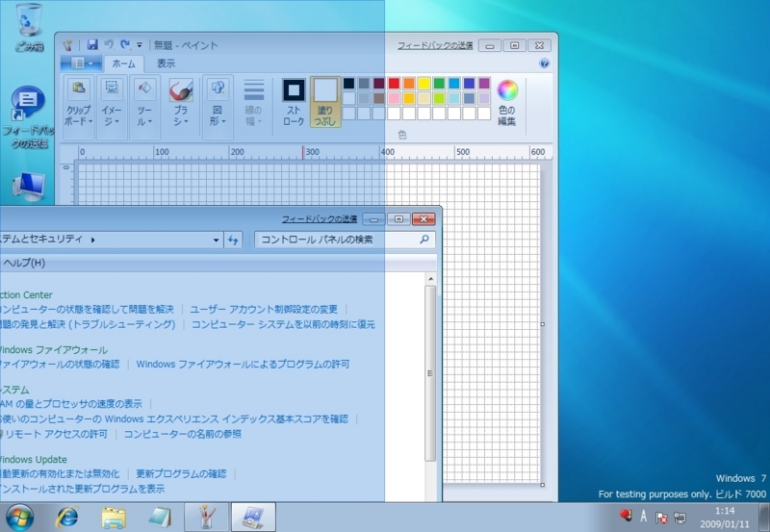Click the Paint app icon in its title bar
Image resolution: width=770 pixels, height=532 pixels.
(x=67, y=45)
